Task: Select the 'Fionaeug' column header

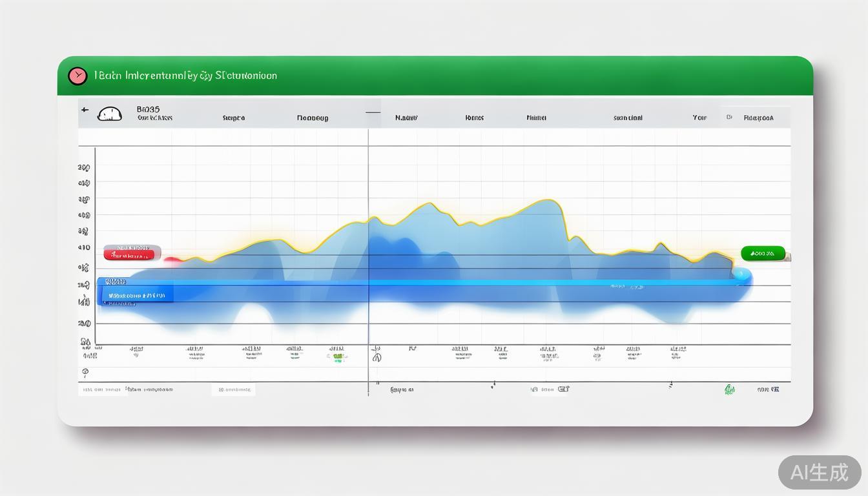Action: pos(313,118)
